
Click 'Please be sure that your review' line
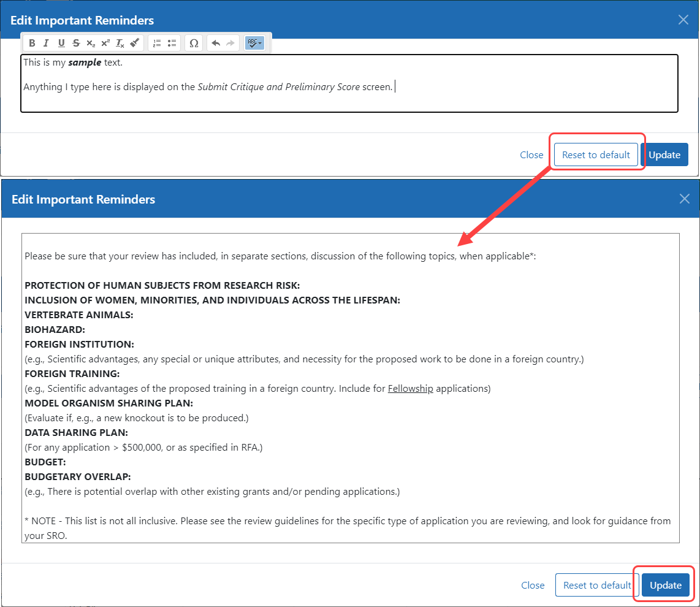click(x=280, y=256)
